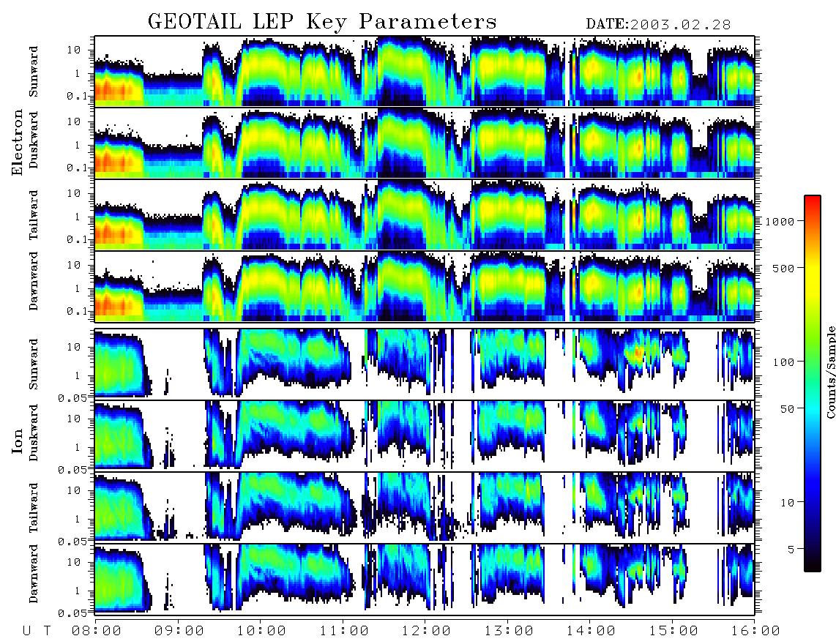Open the Electron Tailward spectrogram panel
Screen dimensions: 836x644
click(425, 214)
